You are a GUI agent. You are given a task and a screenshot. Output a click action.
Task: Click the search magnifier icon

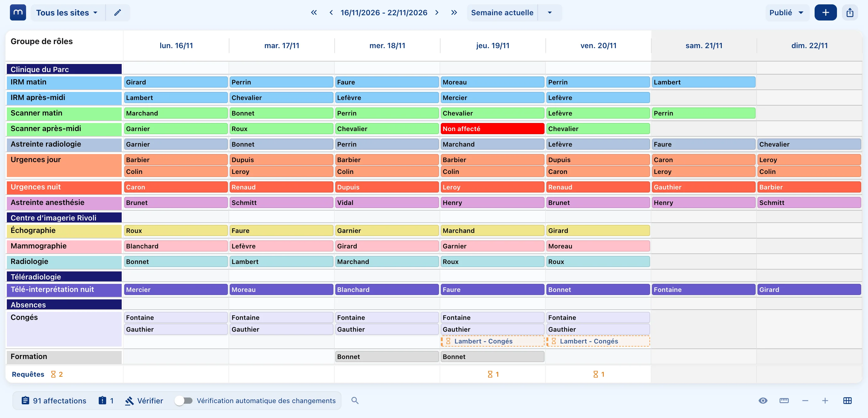click(355, 401)
